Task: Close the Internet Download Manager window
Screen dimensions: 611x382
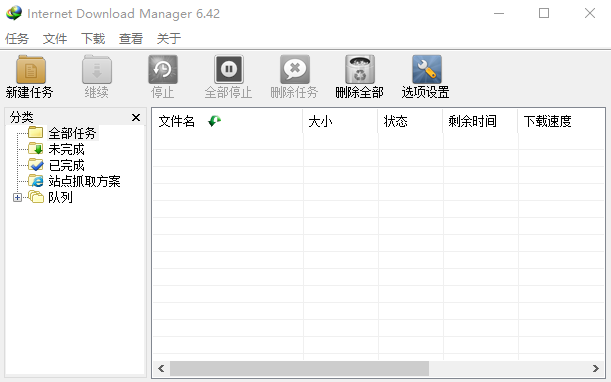Action: pyautogui.click(x=590, y=13)
